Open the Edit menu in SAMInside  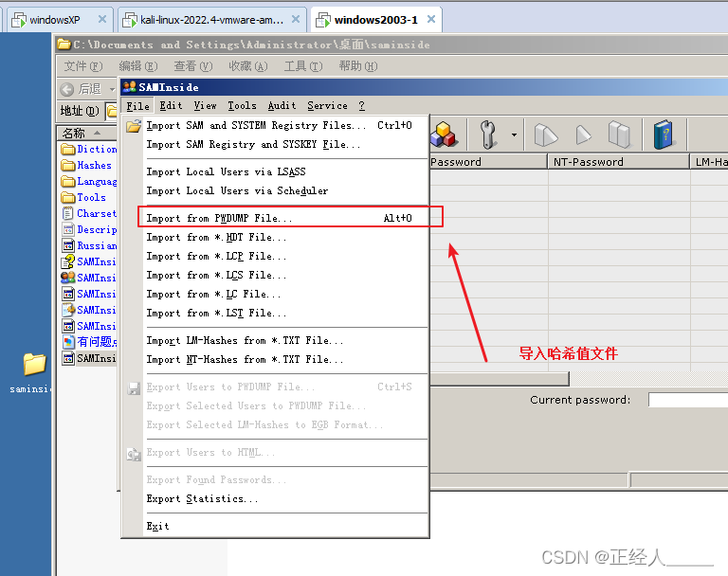[171, 106]
